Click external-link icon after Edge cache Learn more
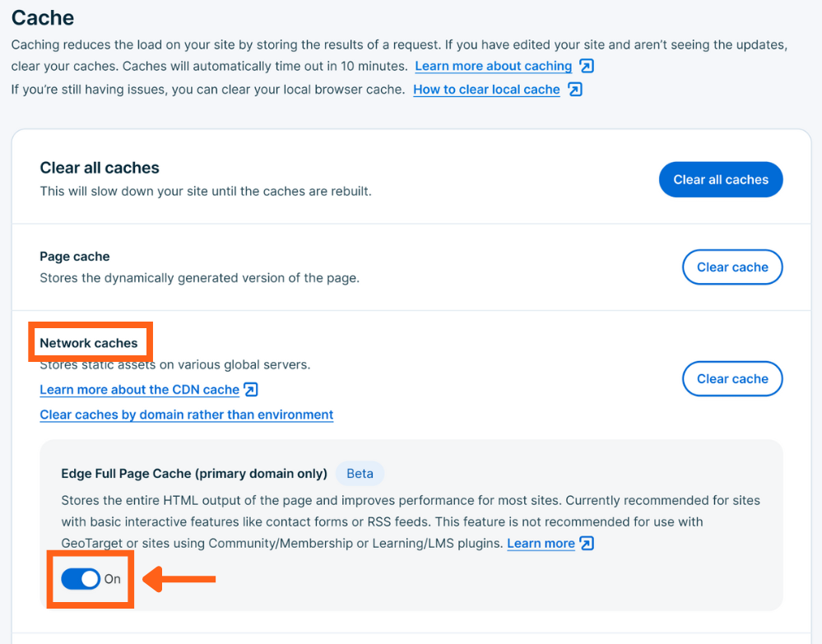 click(587, 543)
